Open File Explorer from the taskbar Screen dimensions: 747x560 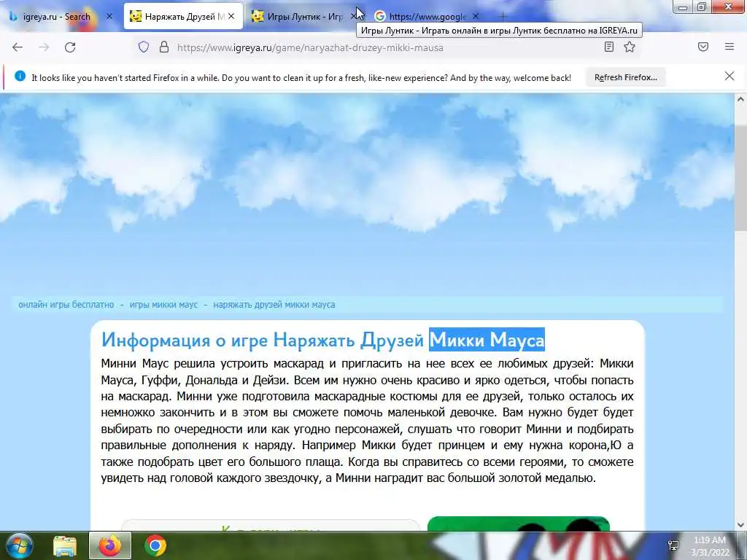click(x=65, y=545)
